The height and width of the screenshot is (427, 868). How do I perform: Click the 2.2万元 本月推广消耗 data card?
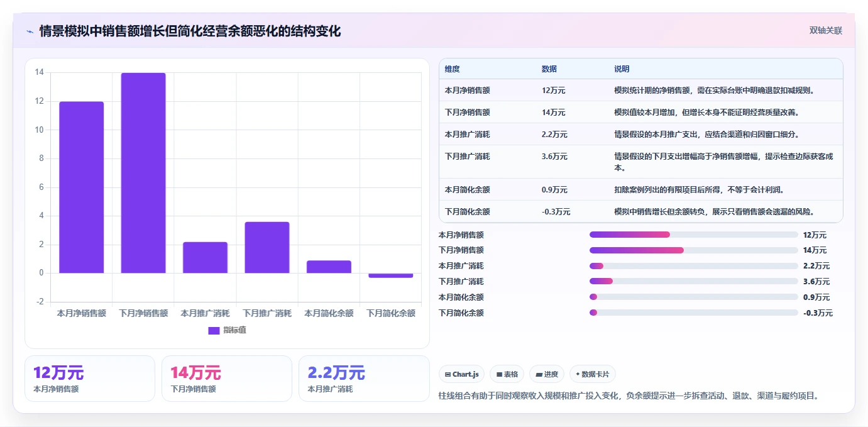[364, 379]
